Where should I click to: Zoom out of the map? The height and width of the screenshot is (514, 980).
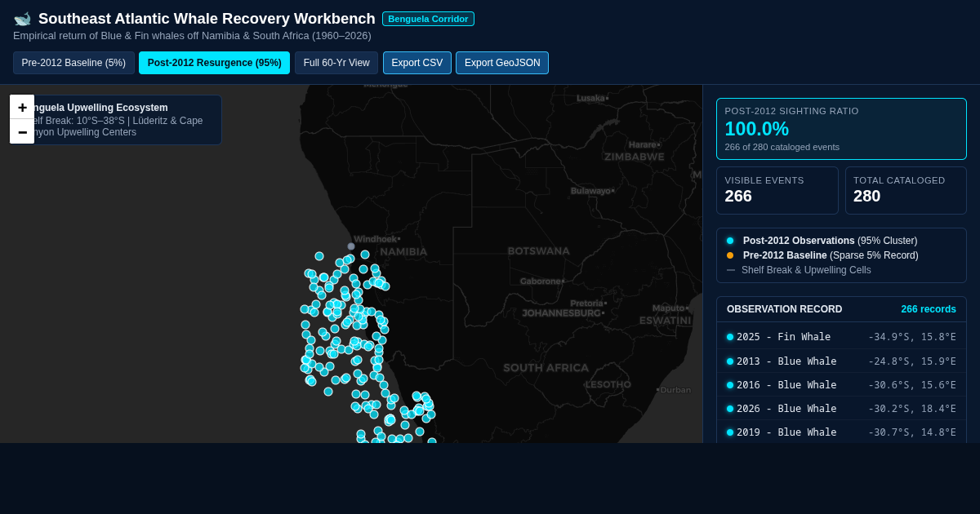point(22,131)
